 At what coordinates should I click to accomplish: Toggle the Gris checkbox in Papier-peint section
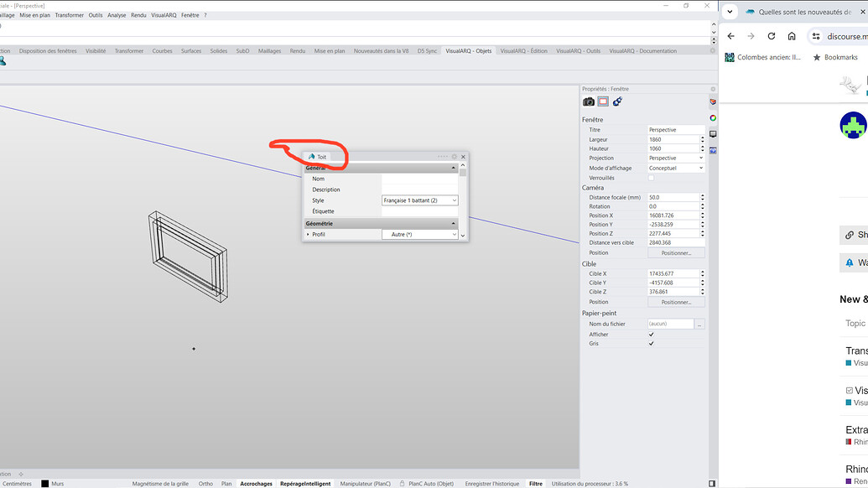click(652, 343)
